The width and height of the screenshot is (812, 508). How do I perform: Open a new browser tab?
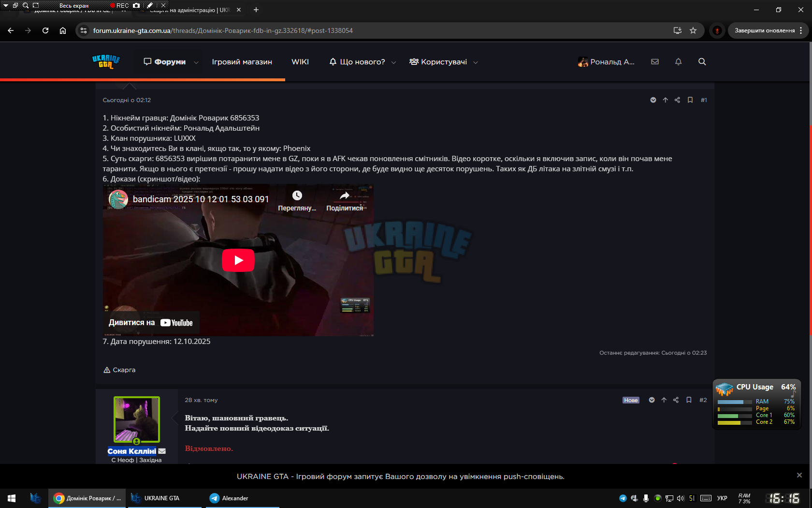256,10
